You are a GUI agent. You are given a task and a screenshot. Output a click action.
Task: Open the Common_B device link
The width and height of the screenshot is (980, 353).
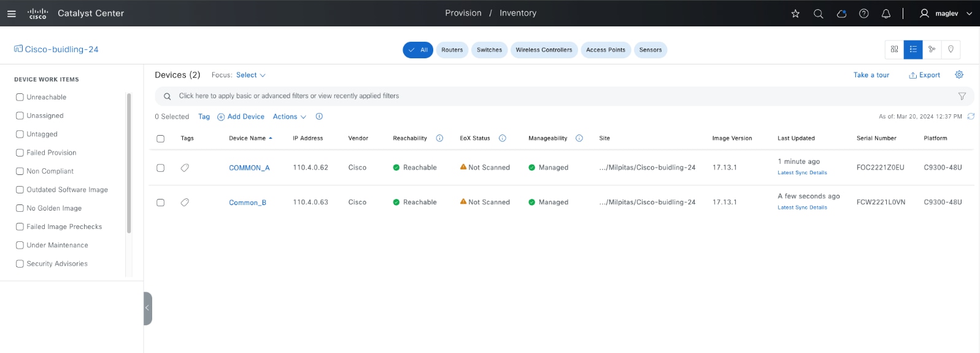(x=247, y=203)
